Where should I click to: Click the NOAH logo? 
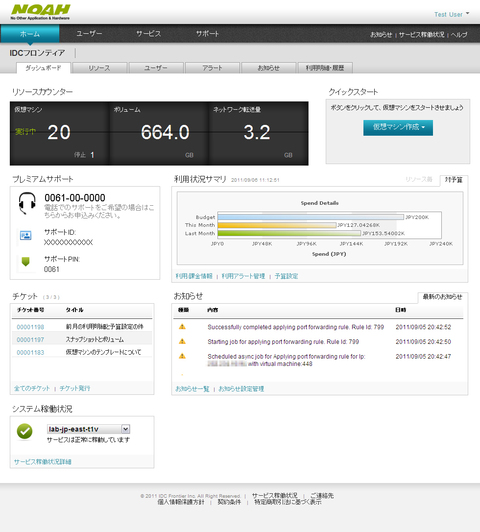pos(40,12)
